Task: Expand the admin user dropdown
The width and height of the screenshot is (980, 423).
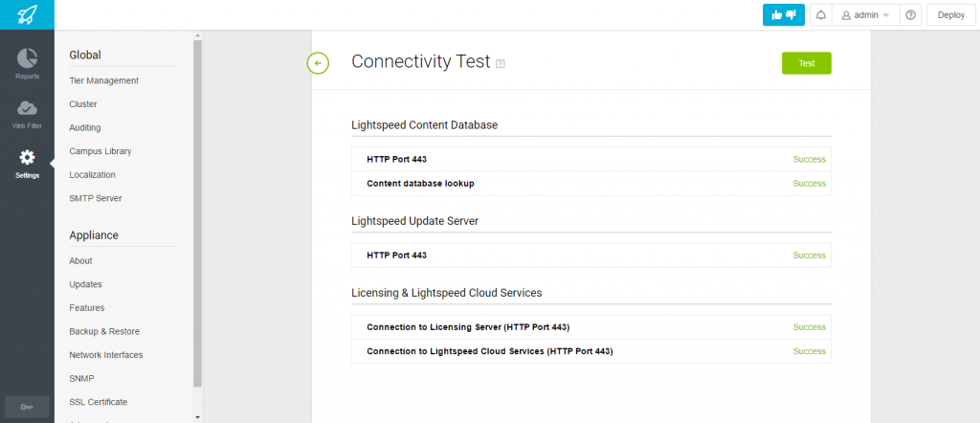Action: [865, 15]
